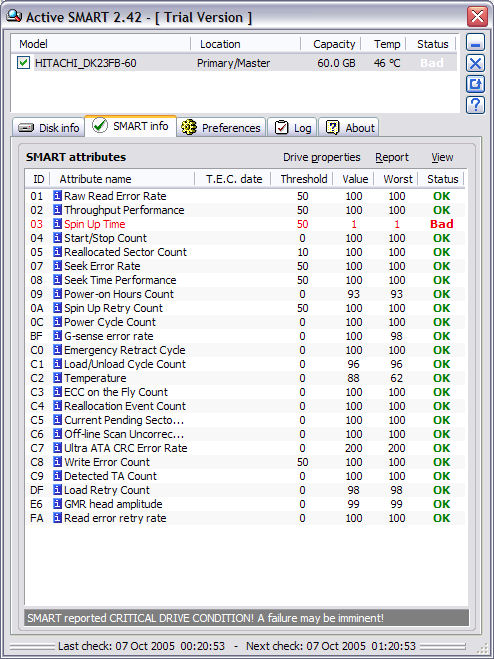Click the blue help question mark button
The height and width of the screenshot is (659, 494).
point(476,105)
